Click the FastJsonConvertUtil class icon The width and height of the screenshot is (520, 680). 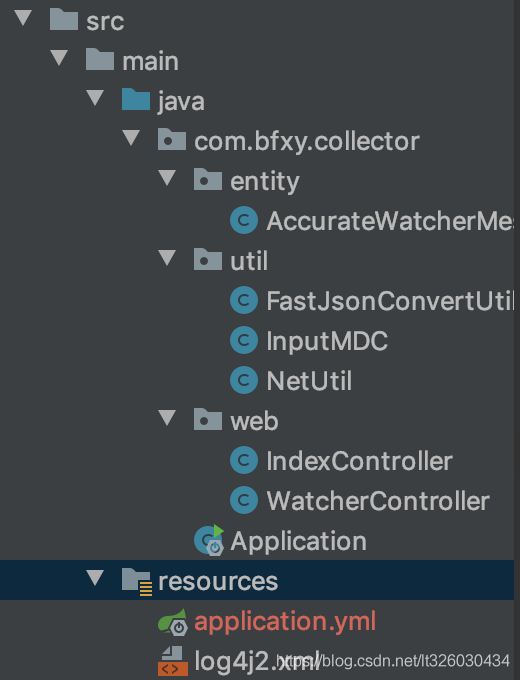244,300
